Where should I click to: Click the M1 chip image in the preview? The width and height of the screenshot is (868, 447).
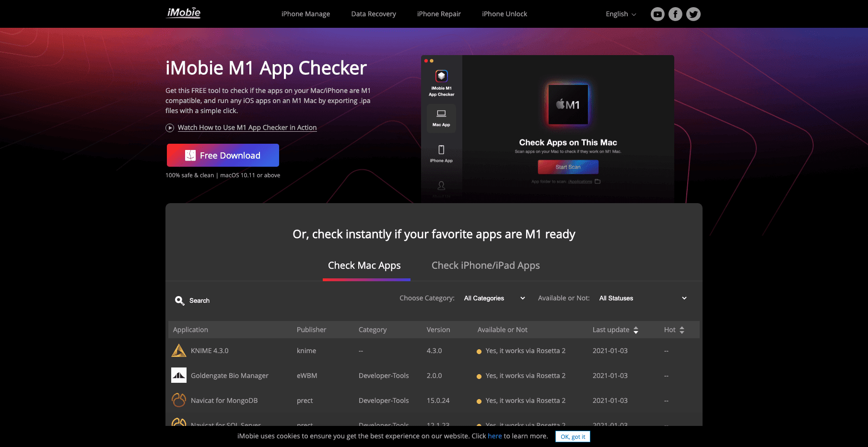[x=568, y=104]
